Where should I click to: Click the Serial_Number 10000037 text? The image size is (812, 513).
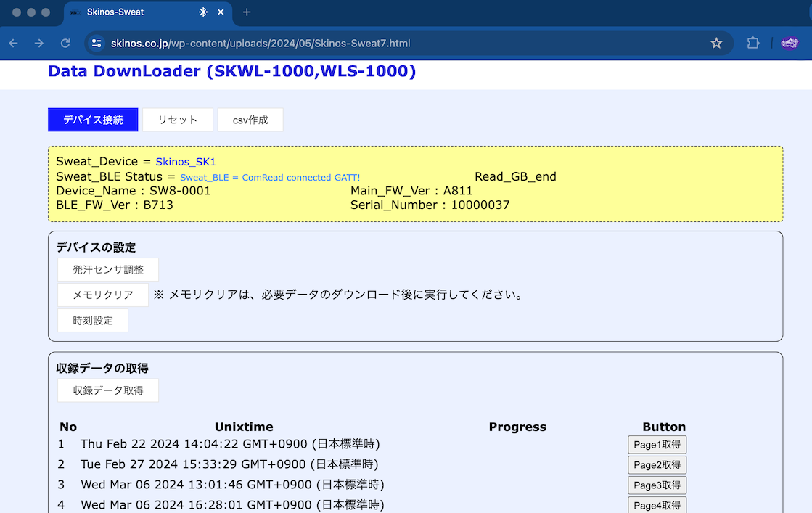(430, 205)
